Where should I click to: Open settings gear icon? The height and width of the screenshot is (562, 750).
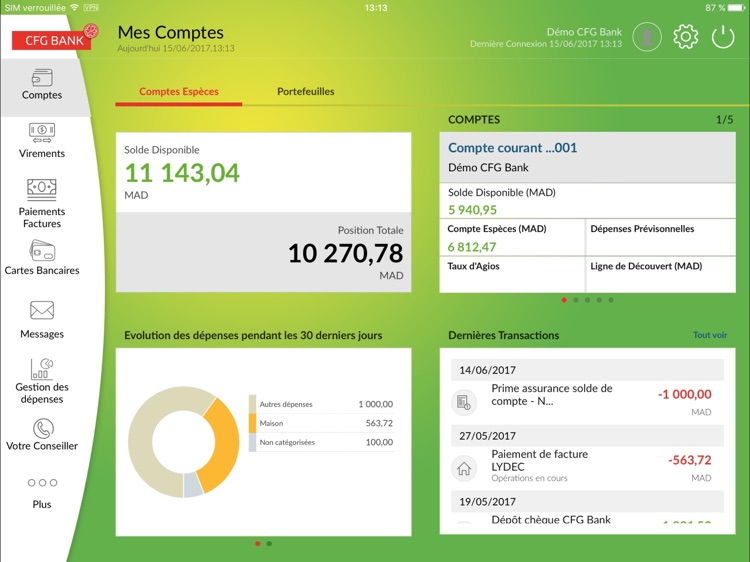coord(685,36)
